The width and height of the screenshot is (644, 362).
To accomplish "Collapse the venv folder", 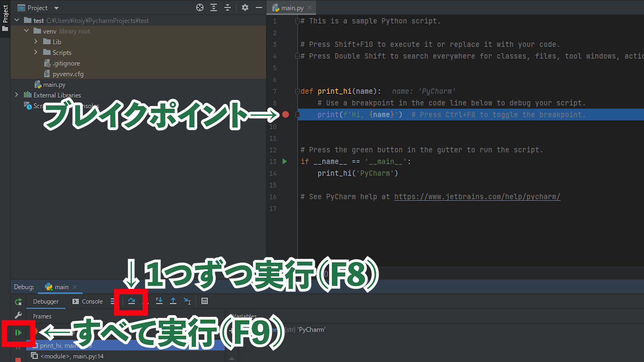I will click(x=26, y=31).
